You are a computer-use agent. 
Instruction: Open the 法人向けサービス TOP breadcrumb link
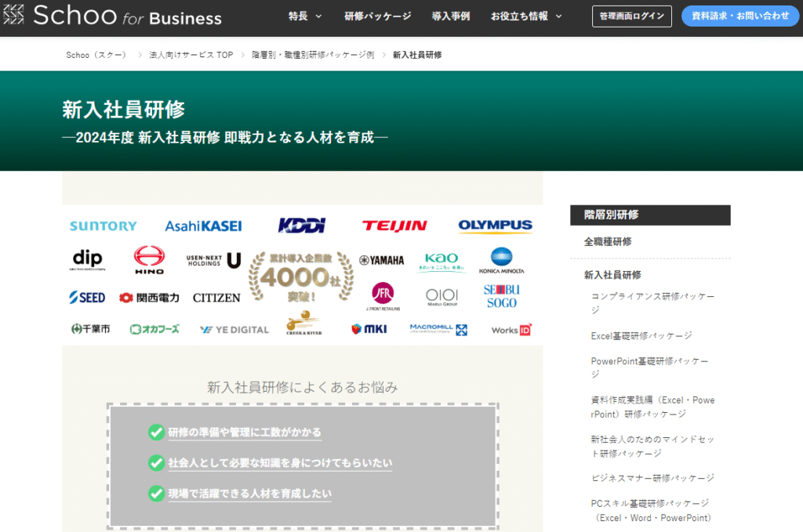[191, 55]
